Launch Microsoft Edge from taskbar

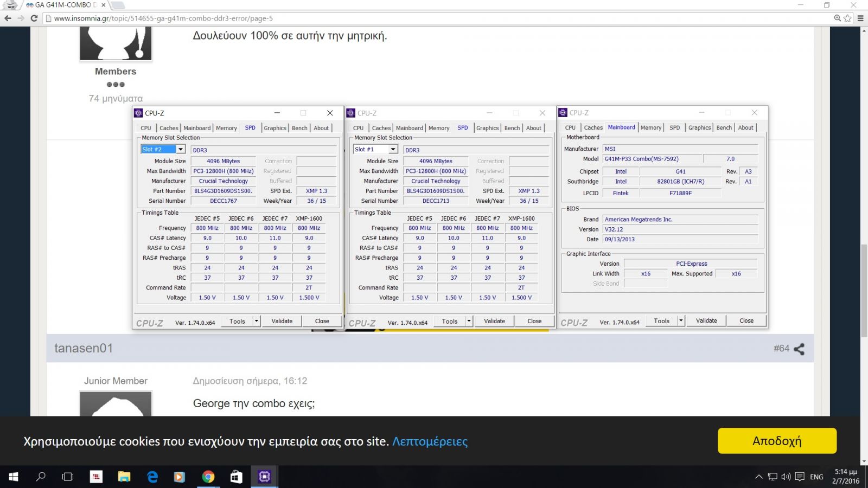click(152, 477)
